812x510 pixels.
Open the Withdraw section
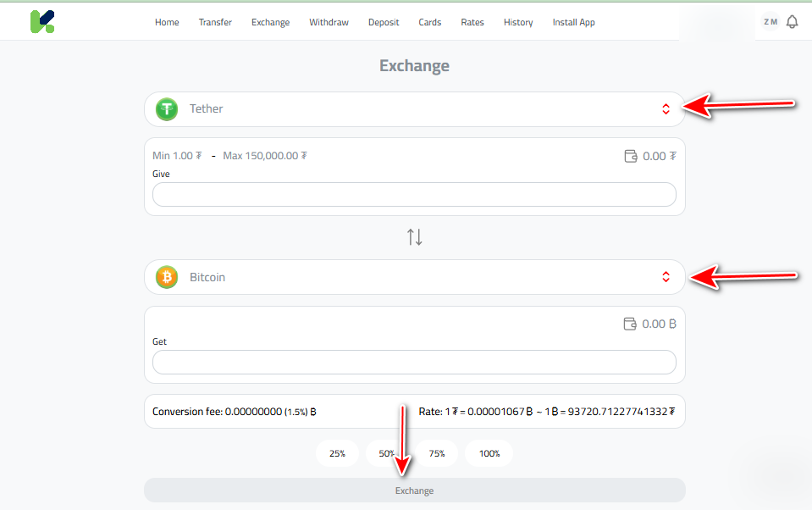click(329, 22)
